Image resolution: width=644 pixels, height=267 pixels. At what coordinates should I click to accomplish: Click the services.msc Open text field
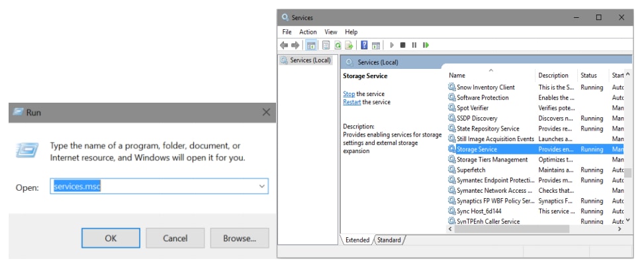click(152, 187)
